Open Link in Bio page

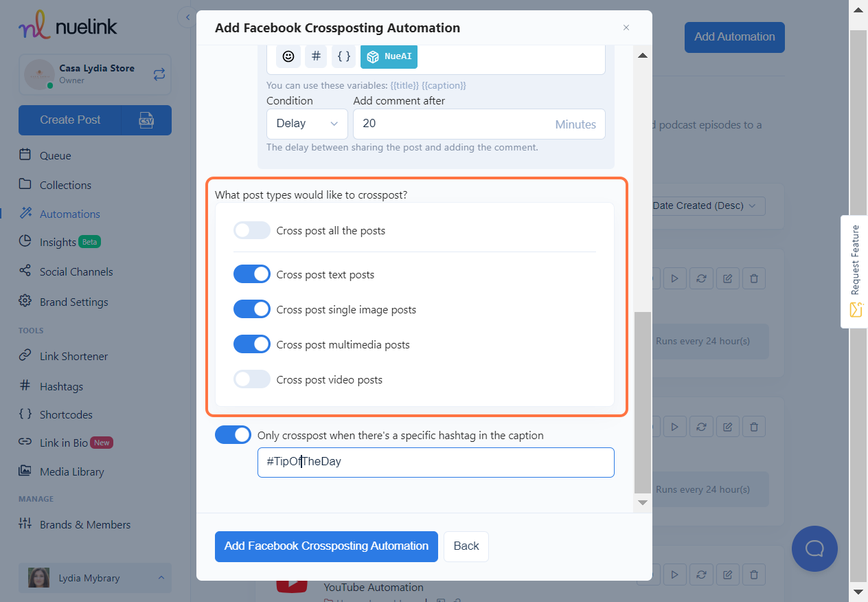[x=66, y=443]
